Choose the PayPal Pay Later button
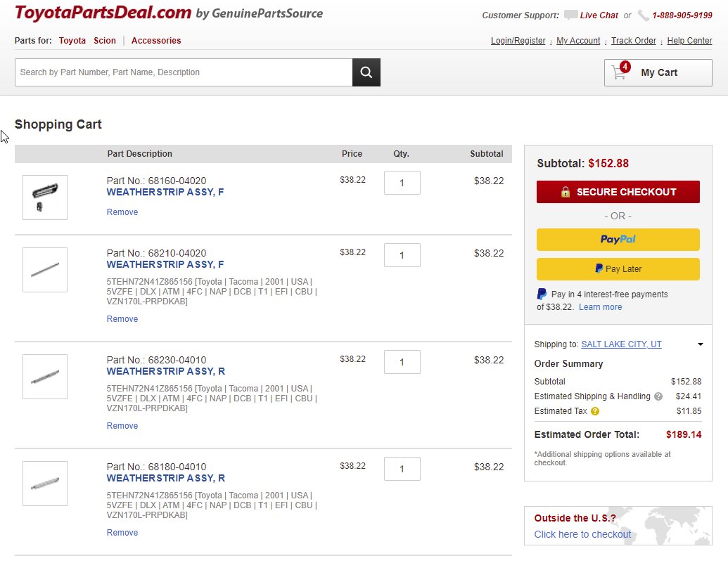Image resolution: width=728 pixels, height=563 pixels. (618, 269)
